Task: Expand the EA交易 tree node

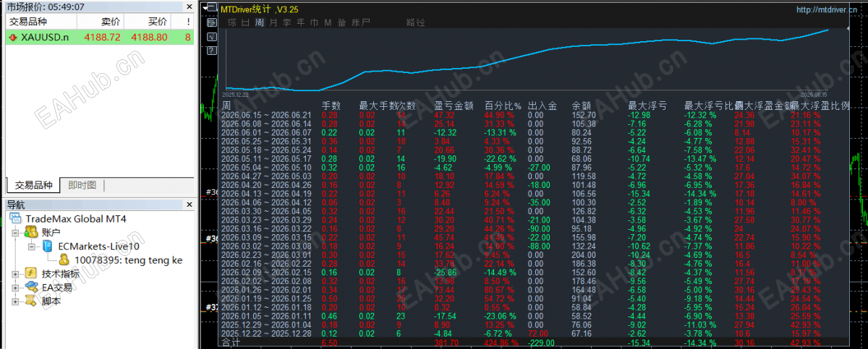Action: 15,288
